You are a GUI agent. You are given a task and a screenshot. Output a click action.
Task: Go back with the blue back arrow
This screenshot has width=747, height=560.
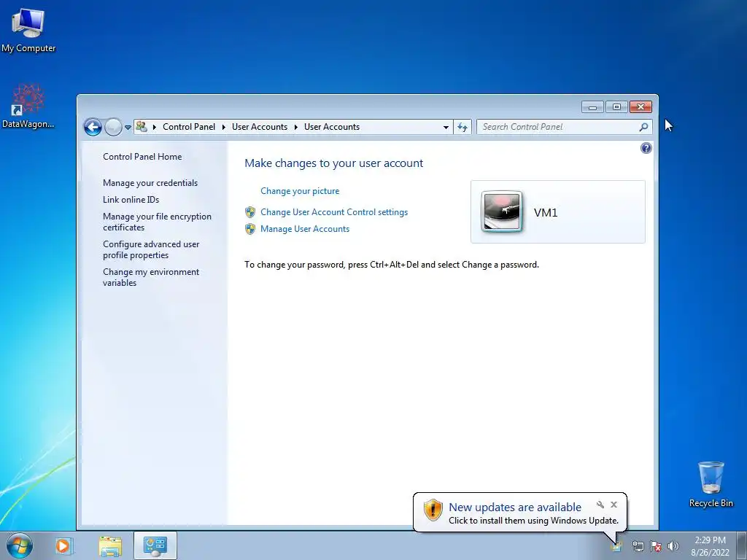click(x=93, y=127)
